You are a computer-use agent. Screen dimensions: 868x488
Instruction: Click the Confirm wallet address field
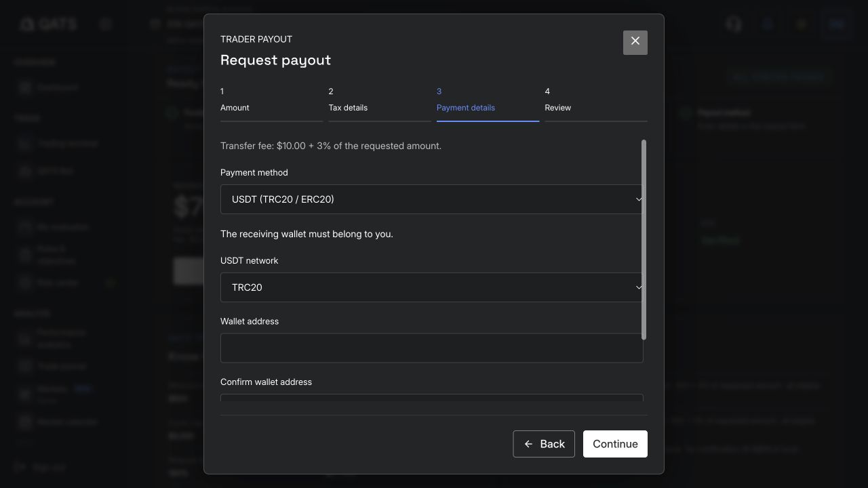click(431, 397)
